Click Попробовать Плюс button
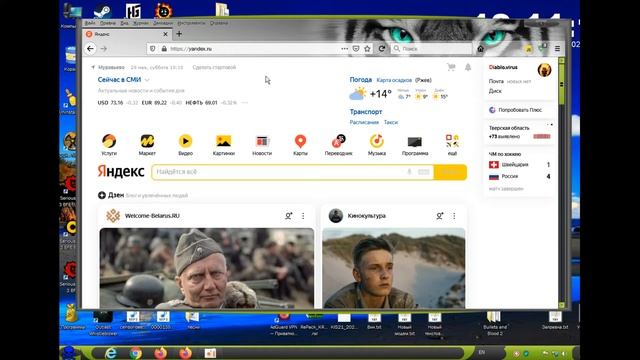 point(515,110)
